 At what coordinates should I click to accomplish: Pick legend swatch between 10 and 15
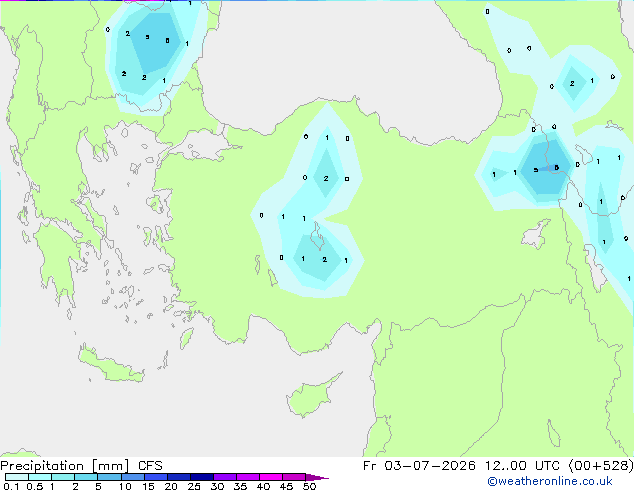[x=132, y=477]
